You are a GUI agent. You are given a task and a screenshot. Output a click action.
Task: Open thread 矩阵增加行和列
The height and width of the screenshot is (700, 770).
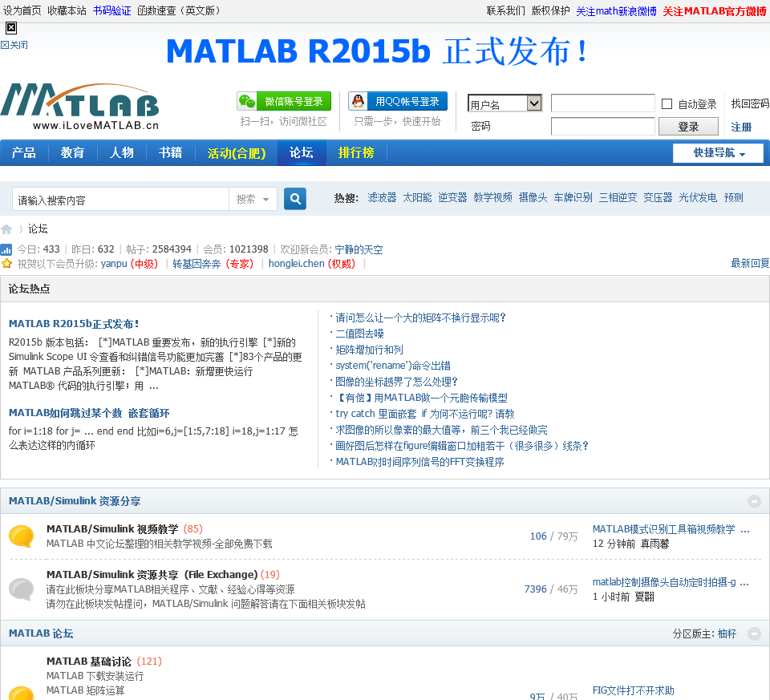point(369,350)
